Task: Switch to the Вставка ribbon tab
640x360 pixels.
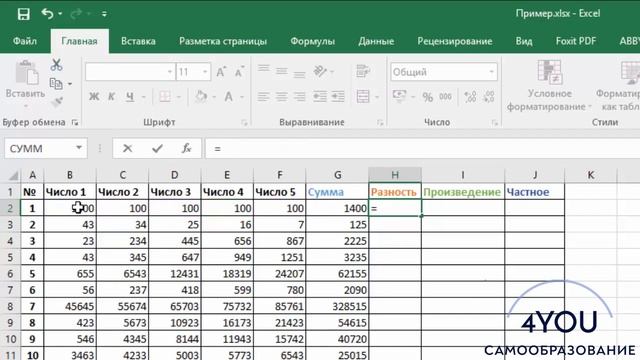Action: click(138, 41)
